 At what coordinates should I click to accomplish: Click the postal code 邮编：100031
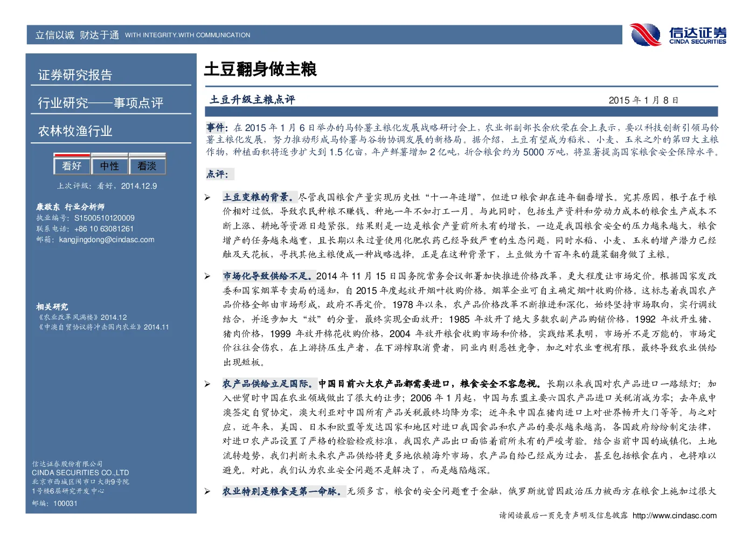coord(54,503)
